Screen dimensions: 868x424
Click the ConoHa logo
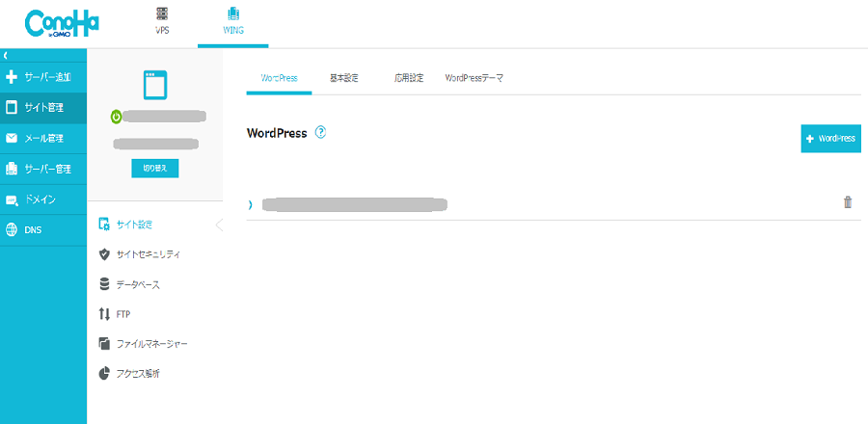click(x=62, y=24)
